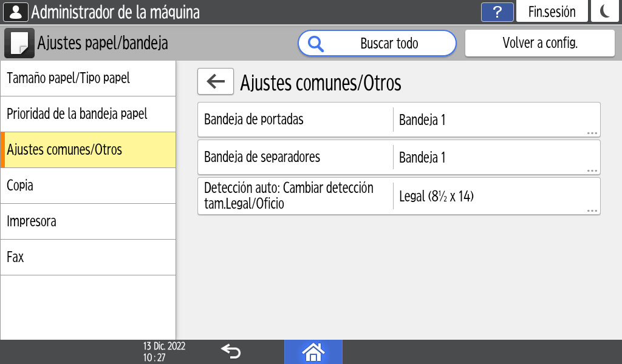
Task: Open the Fax settings section
Action: (x=88, y=257)
